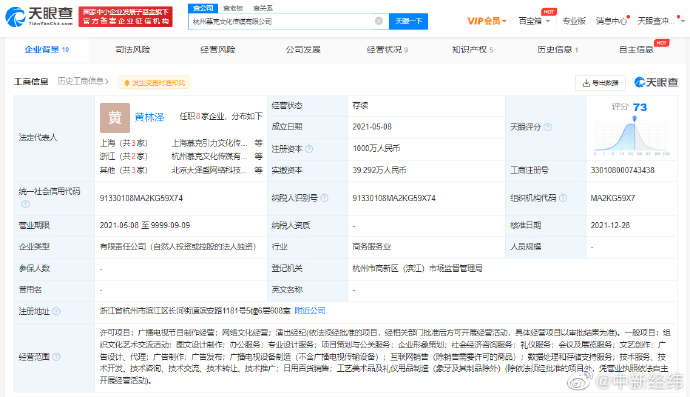Open the 消息中心 message center
Image resolution: width=690 pixels, height=397 pixels.
coord(611,21)
